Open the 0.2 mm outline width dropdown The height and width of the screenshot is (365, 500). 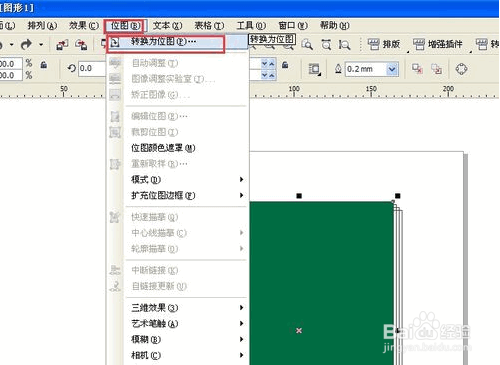[x=392, y=69]
